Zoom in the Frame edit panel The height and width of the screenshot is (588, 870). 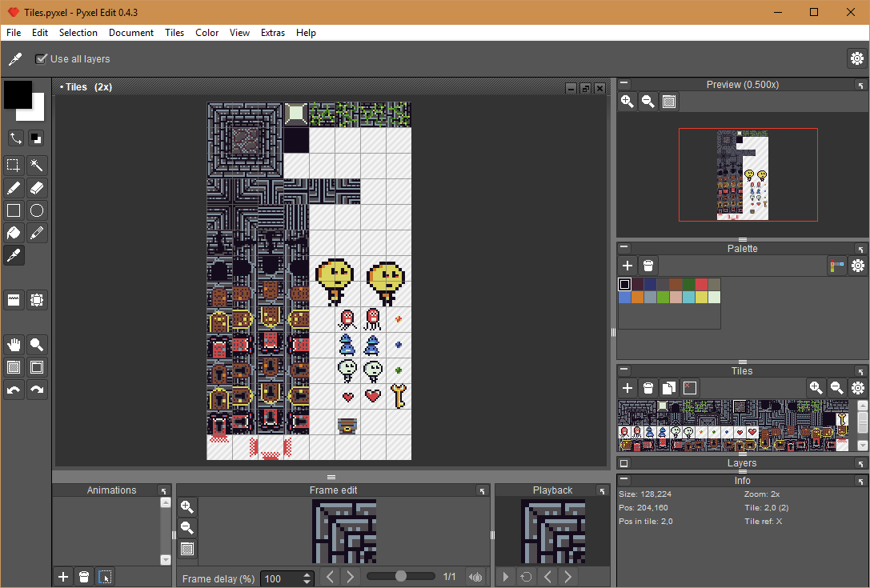(x=187, y=507)
